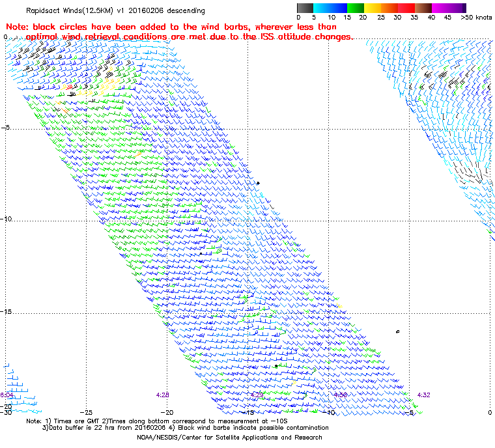Click the red 'optimal wind retrieval conditions' line
This screenshot has width=495, height=448.
[189, 37]
